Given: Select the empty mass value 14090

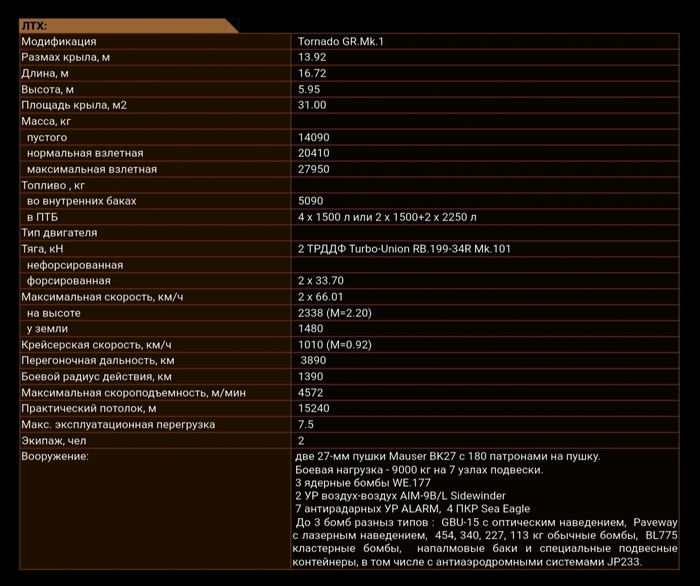Looking at the screenshot, I should [x=313, y=137].
